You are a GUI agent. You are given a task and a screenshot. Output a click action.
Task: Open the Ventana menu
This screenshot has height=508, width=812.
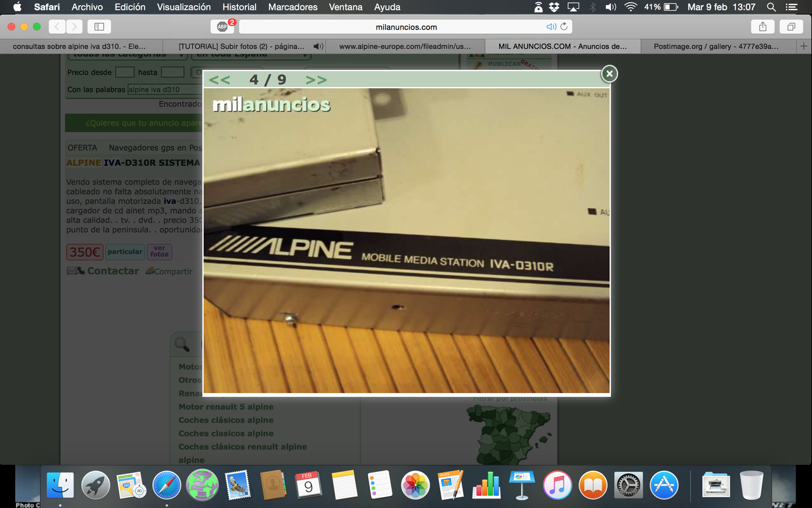click(346, 7)
